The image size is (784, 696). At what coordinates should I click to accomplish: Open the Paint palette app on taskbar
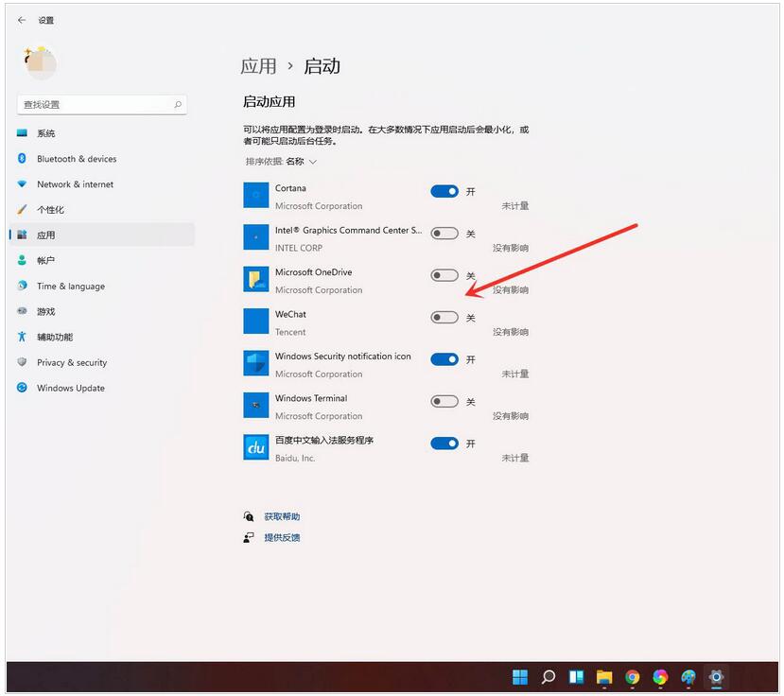688,677
